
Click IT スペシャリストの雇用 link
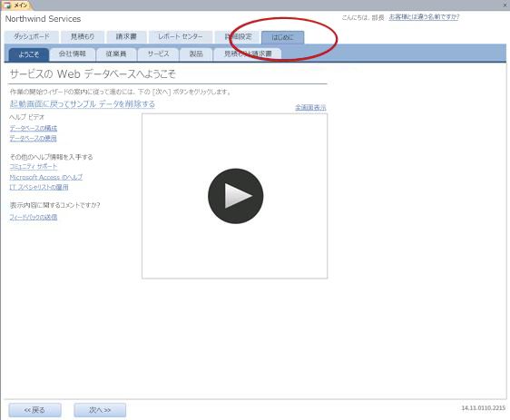pyautogui.click(x=39, y=187)
